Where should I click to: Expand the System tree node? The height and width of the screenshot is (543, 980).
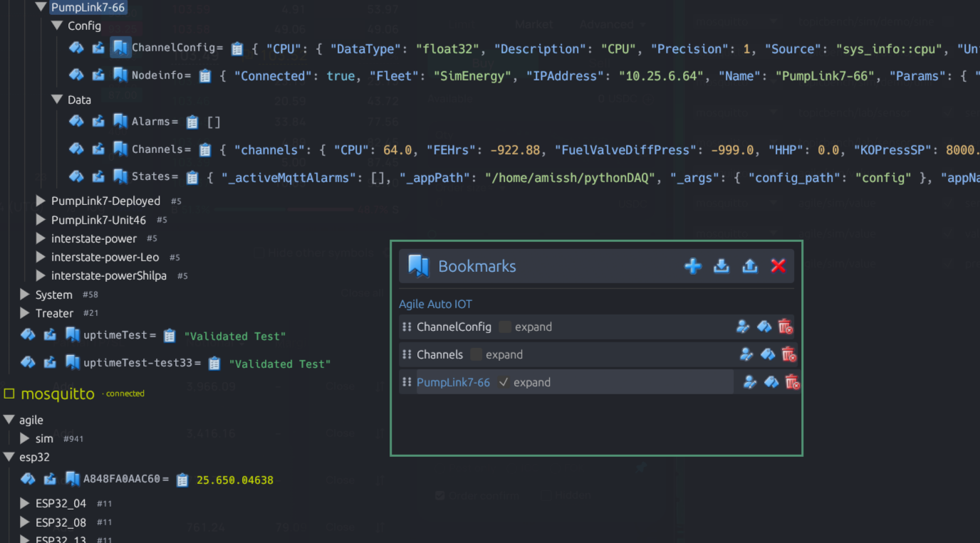pos(25,295)
